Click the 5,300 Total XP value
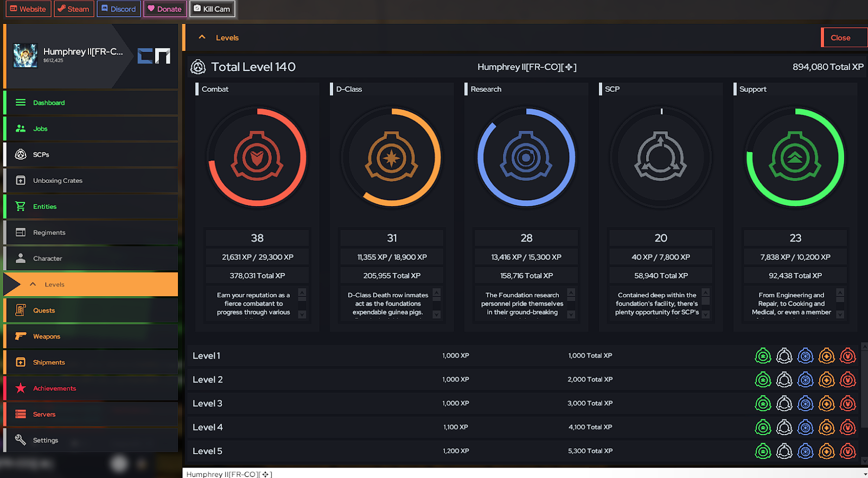 tap(590, 451)
